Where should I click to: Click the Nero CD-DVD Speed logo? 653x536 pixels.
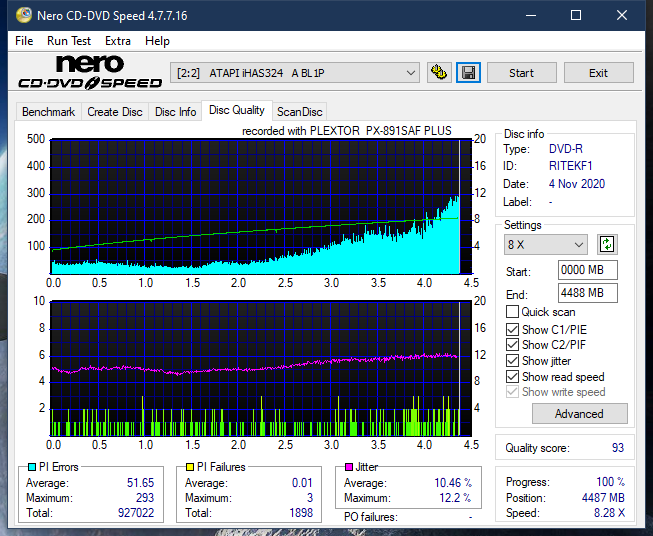(90, 73)
